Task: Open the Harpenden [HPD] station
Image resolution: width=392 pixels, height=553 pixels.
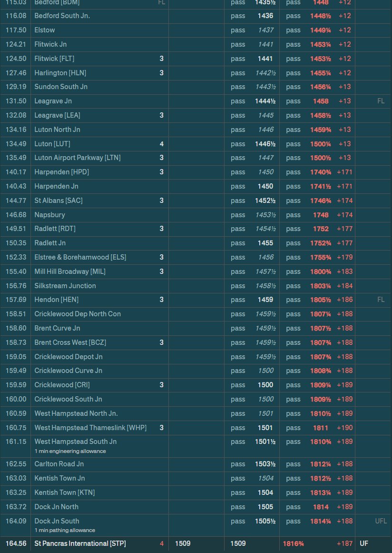Action: click(x=62, y=172)
